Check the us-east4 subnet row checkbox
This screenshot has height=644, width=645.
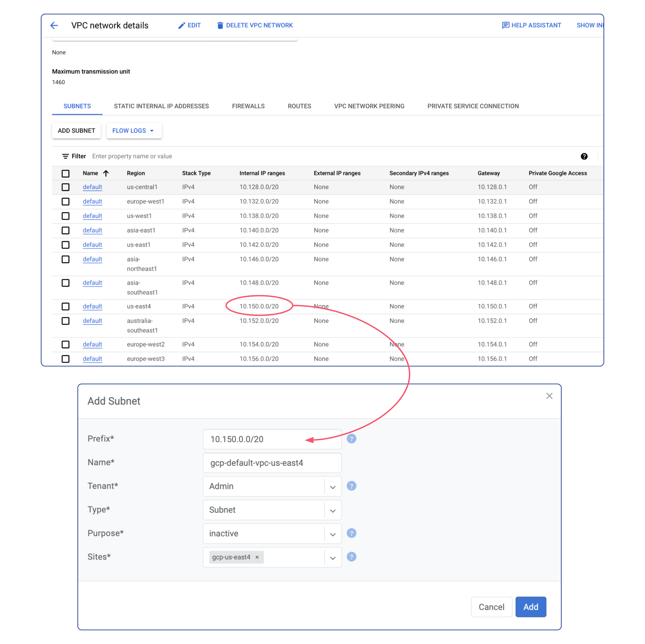tap(66, 306)
